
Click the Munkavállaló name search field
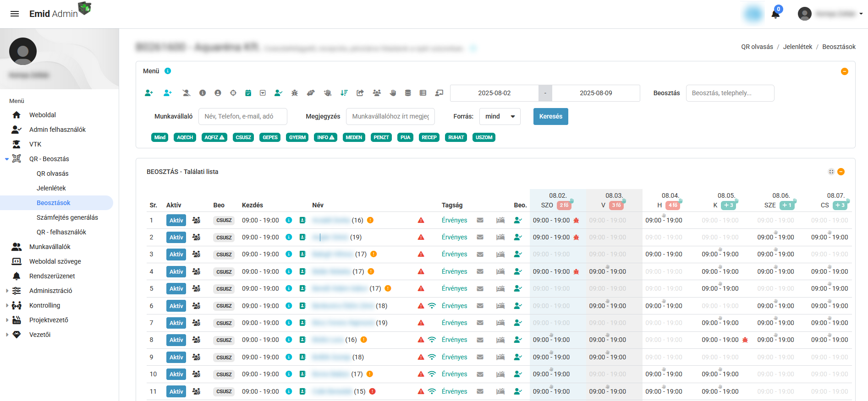point(243,116)
